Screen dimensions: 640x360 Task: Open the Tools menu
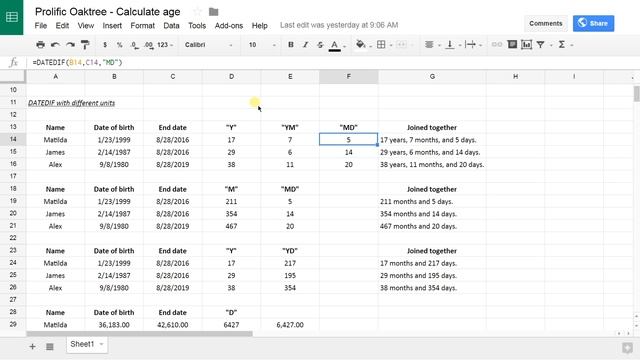197,25
